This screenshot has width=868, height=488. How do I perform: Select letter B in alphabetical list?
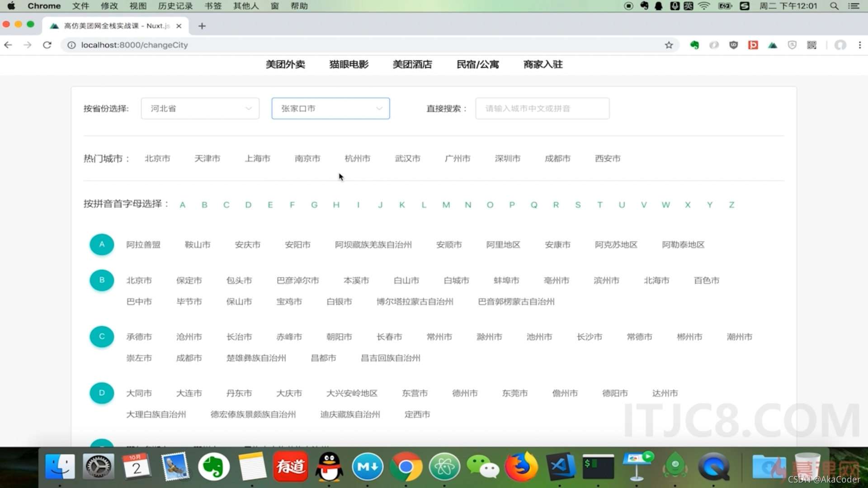tap(204, 204)
